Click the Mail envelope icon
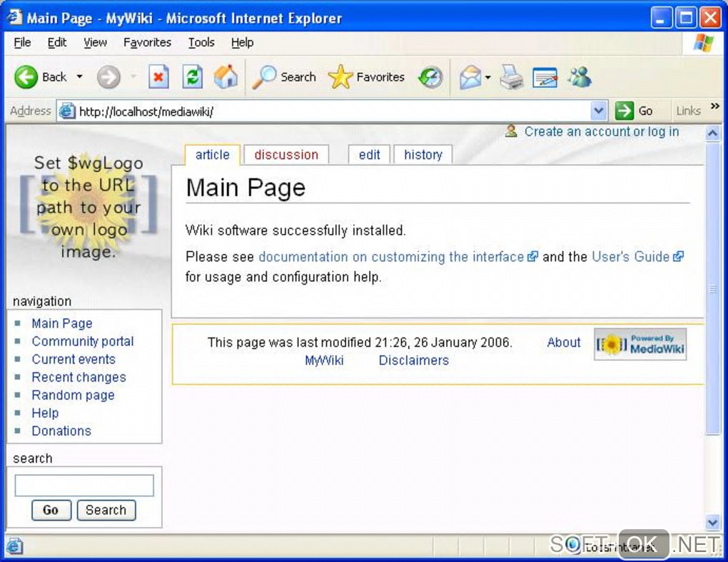This screenshot has width=728, height=562. coord(470,77)
